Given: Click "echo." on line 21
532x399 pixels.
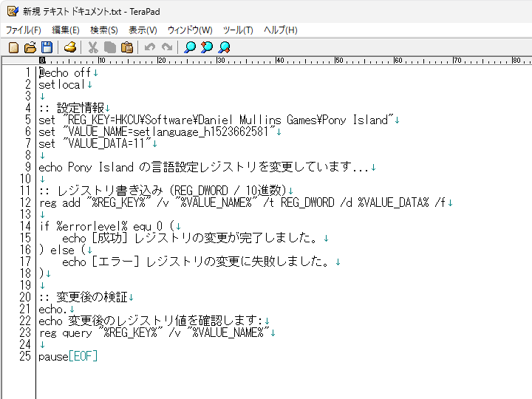Looking at the screenshot, I should tap(53, 309).
